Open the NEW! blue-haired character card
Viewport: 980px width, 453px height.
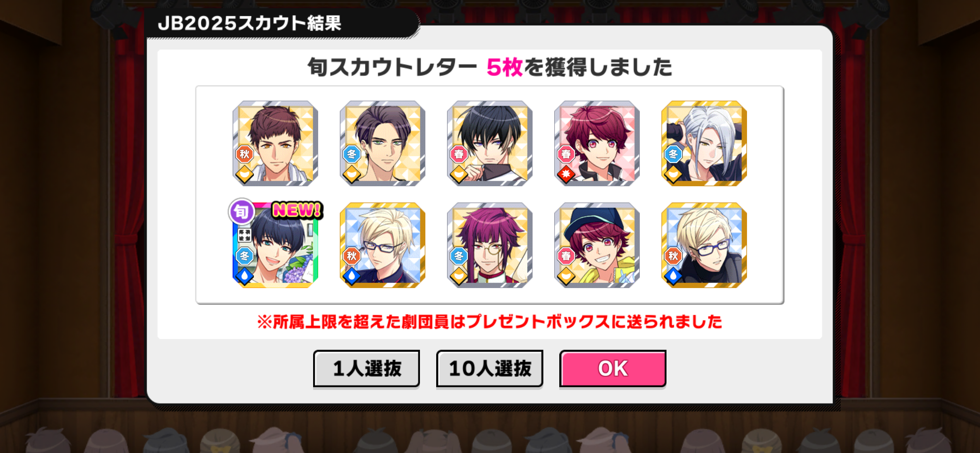pyautogui.click(x=275, y=245)
